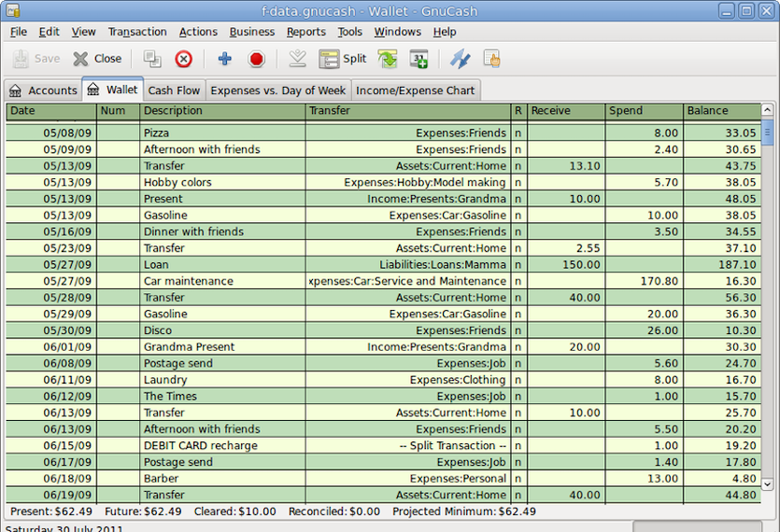Click the Hobby colors description cell
Image resolution: width=780 pixels, height=532 pixels.
[223, 183]
